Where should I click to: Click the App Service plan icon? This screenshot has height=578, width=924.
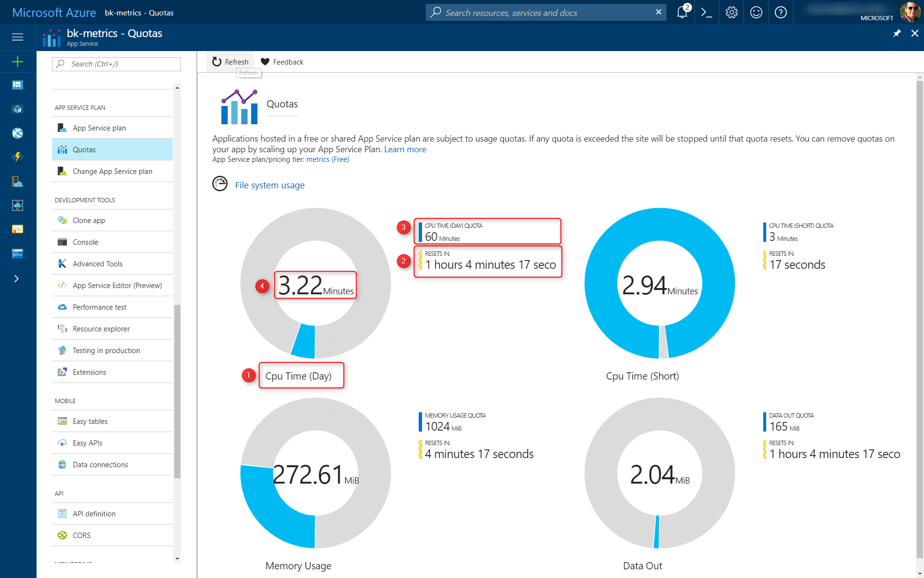63,127
